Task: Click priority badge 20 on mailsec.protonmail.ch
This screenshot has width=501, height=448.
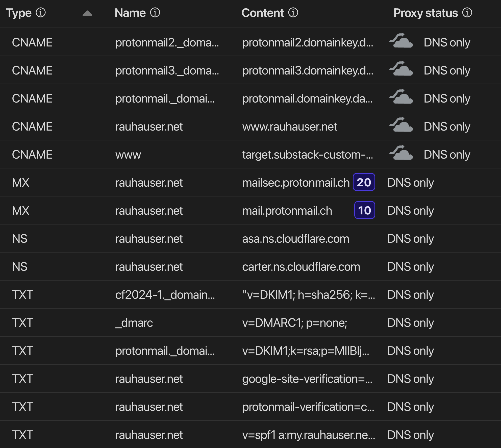Action: click(x=364, y=182)
